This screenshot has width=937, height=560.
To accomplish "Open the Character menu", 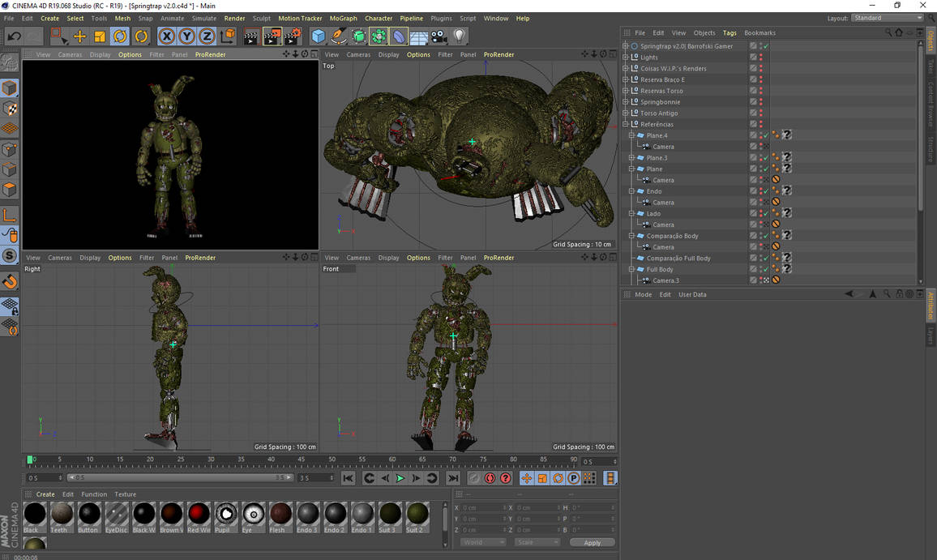I will click(x=379, y=19).
